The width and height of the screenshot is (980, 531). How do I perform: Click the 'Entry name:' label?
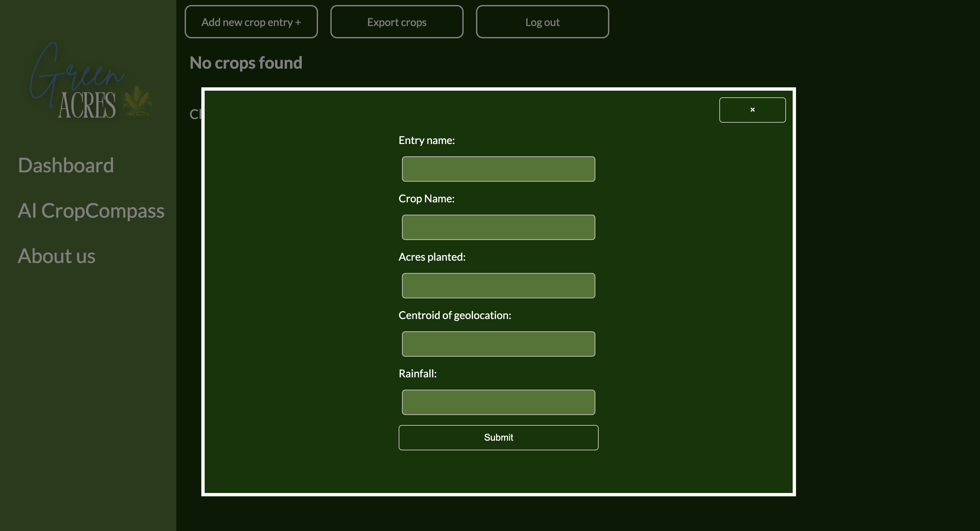point(426,140)
